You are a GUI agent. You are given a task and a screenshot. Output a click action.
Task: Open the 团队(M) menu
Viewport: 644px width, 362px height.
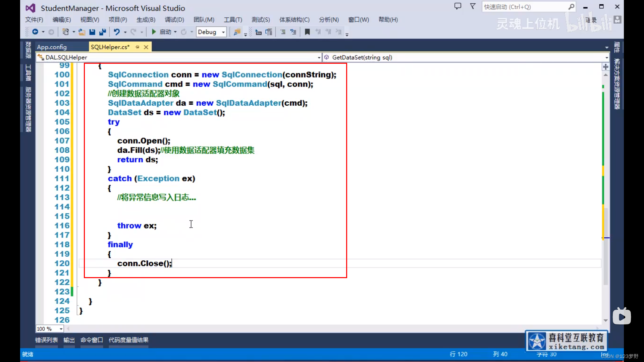tap(204, 20)
